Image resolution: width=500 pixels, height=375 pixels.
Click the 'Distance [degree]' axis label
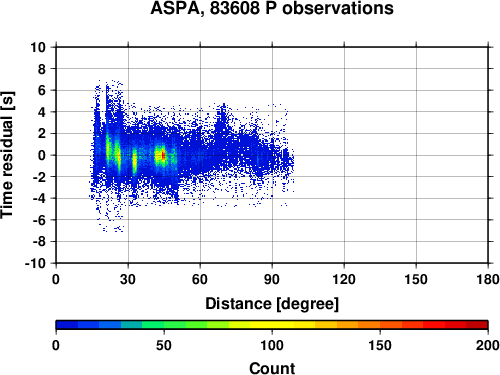click(x=272, y=304)
